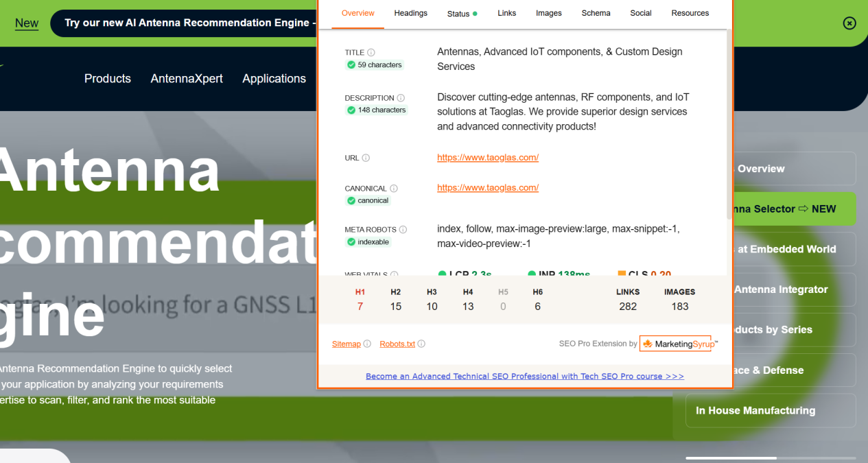Click the meta robots value text
The image size is (868, 463).
coord(559,236)
